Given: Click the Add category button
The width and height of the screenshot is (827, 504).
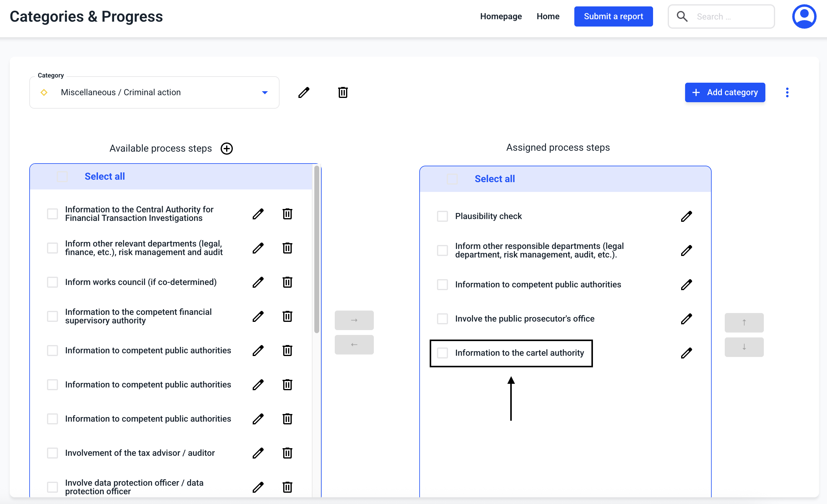Looking at the screenshot, I should (x=725, y=92).
